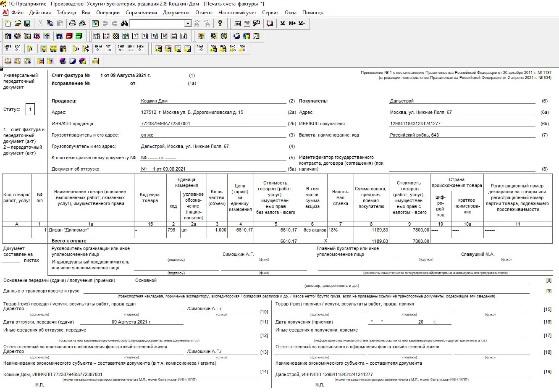The image size is (559, 392).
Task: Click the green book icon in the second toolbar
Action: point(79,36)
